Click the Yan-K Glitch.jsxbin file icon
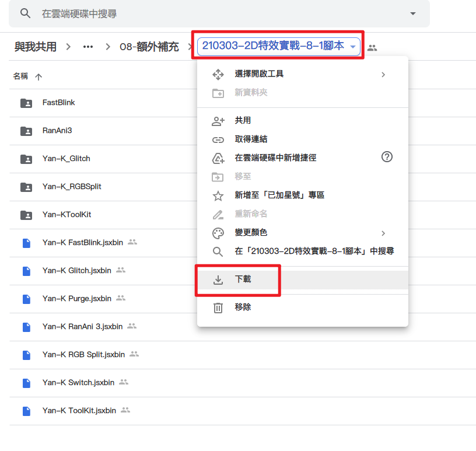This screenshot has height=451, width=476. pos(26,271)
